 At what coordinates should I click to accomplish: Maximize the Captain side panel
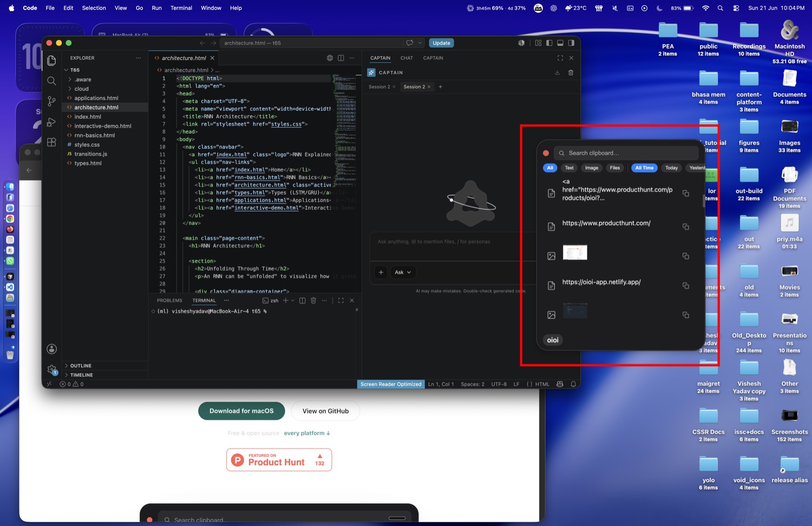coord(560,58)
